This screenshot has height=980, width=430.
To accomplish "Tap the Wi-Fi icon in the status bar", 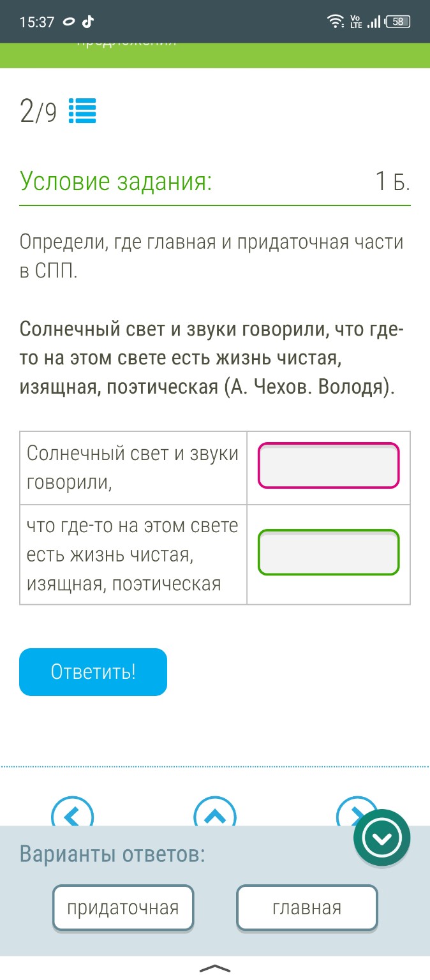I will (x=334, y=21).
